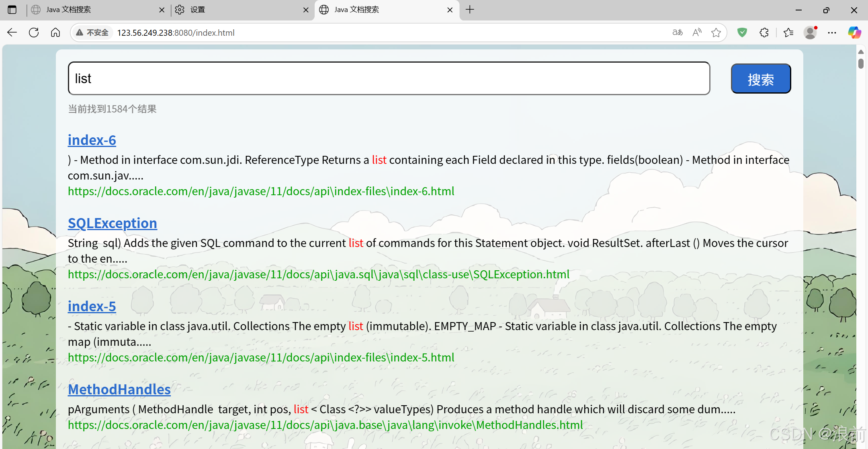Open the extensions puzzle icon
The height and width of the screenshot is (449, 868).
(764, 33)
